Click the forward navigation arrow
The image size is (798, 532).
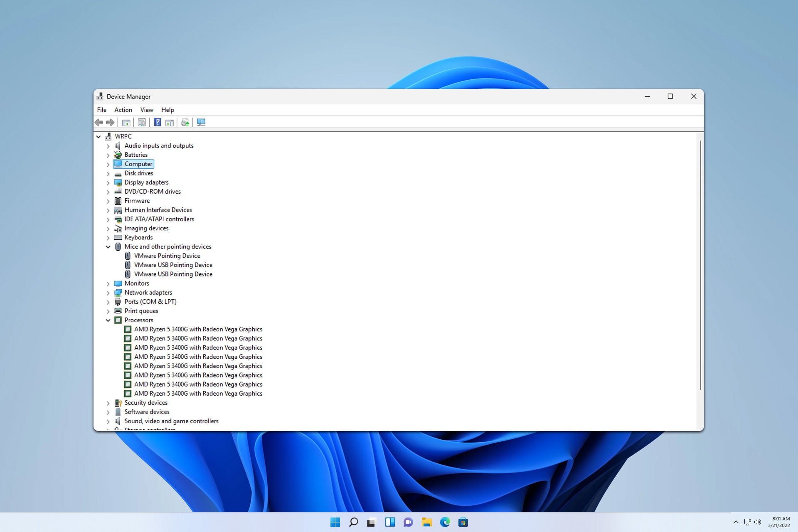[x=110, y=122]
